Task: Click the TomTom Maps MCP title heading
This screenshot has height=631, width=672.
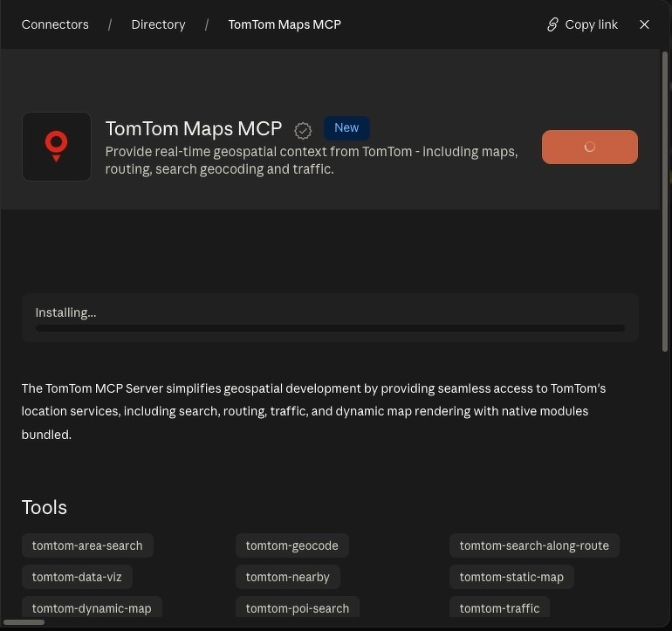Action: [194, 128]
